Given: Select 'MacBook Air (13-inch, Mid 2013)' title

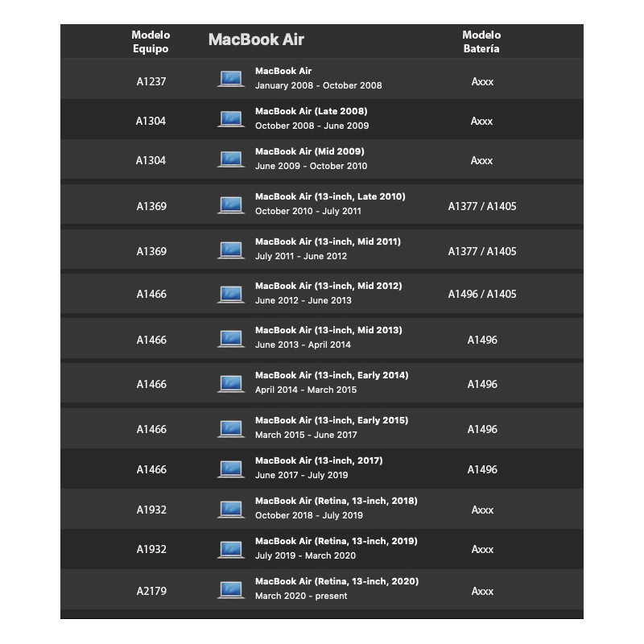Looking at the screenshot, I should pos(328,331).
